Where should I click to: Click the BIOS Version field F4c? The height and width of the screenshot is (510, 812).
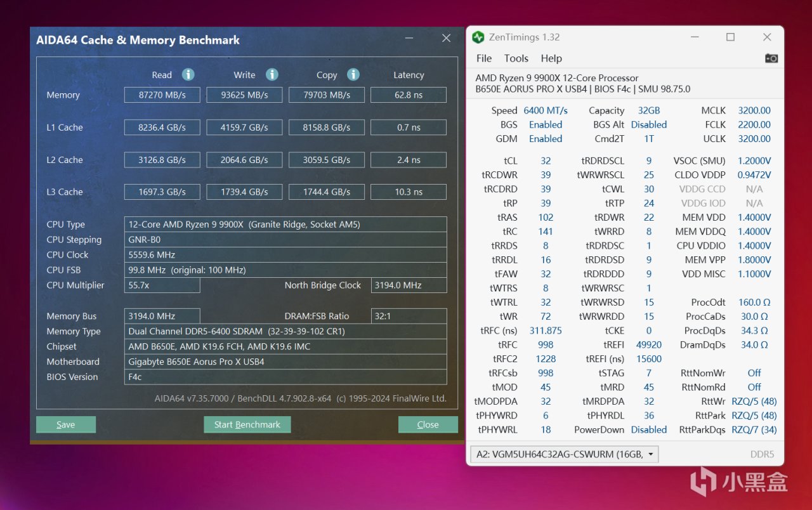click(285, 377)
